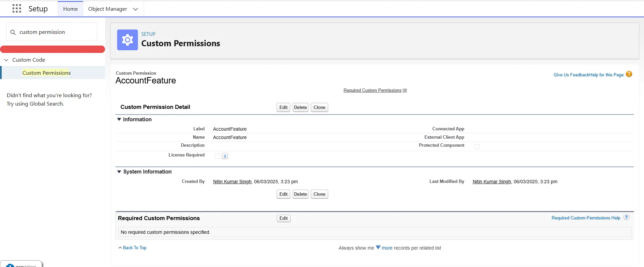Switch to the Object Manager tab
The width and height of the screenshot is (644, 267).
click(108, 9)
